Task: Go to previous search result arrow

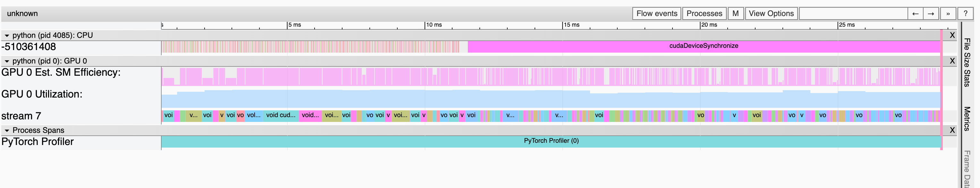Action: [915, 13]
